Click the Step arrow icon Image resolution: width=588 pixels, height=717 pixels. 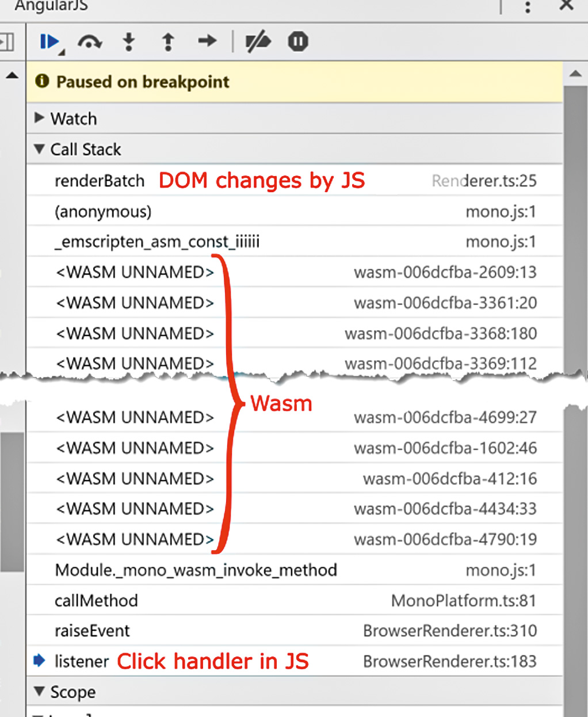(x=207, y=41)
